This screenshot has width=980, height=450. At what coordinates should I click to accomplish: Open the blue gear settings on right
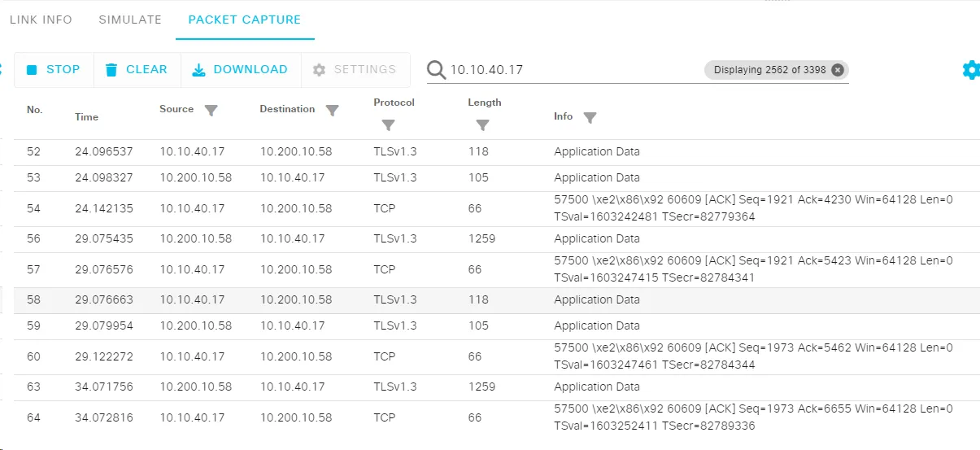[x=970, y=70]
